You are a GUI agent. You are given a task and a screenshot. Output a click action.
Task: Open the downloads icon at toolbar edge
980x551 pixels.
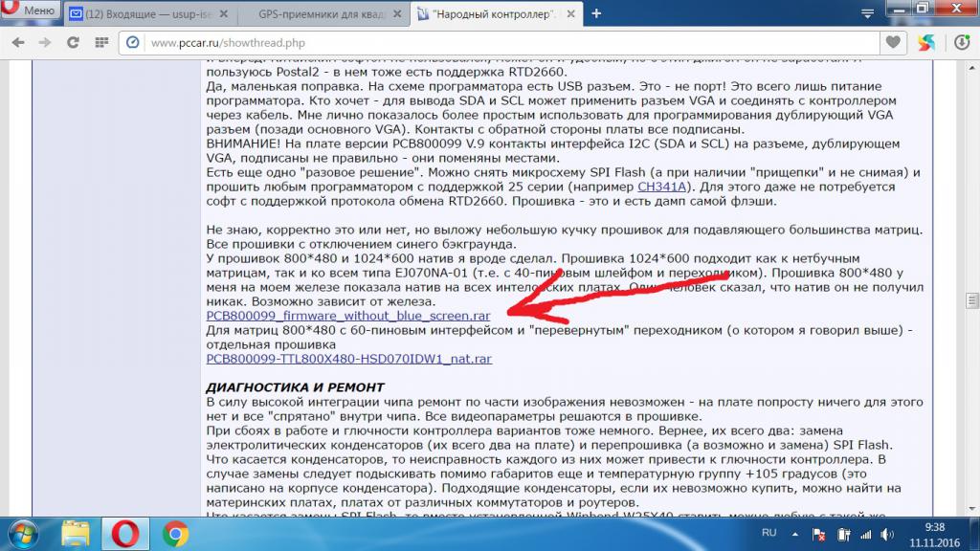962,42
